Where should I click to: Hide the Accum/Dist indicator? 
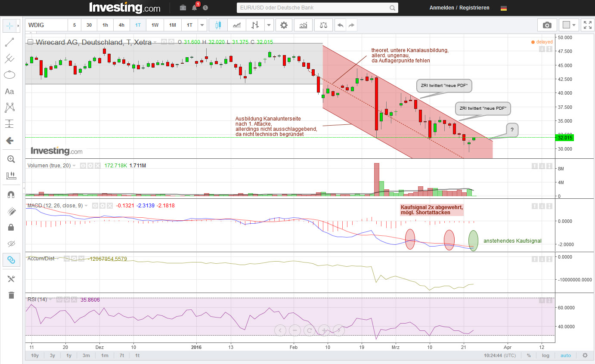pos(67,259)
